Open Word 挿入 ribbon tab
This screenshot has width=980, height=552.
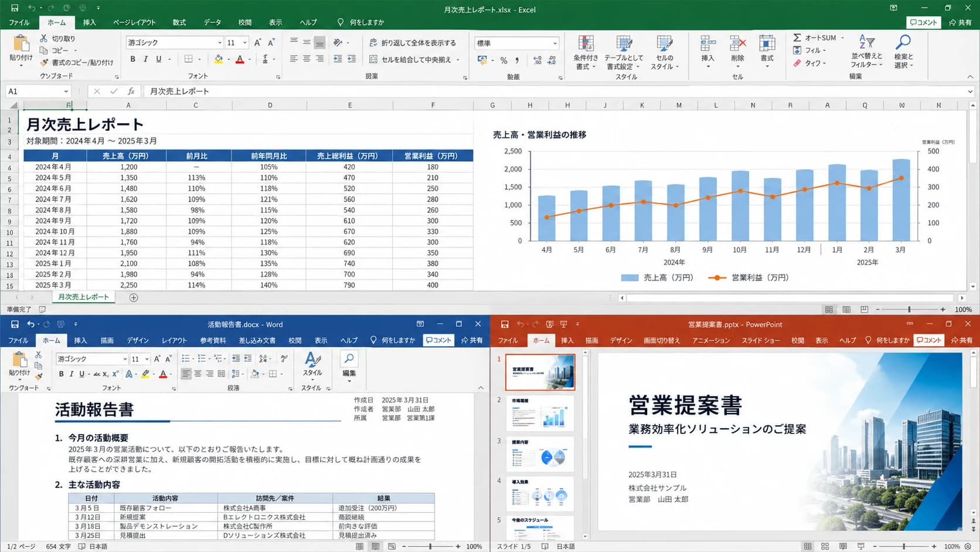pyautogui.click(x=80, y=340)
